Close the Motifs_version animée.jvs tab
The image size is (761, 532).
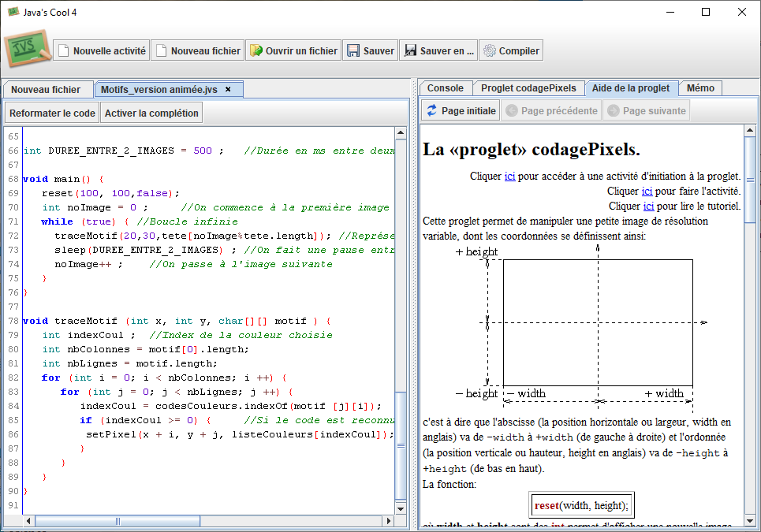[228, 90]
